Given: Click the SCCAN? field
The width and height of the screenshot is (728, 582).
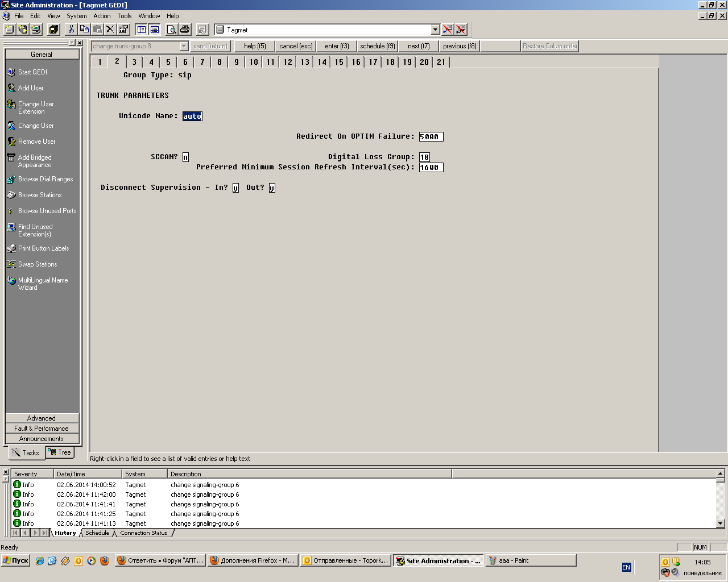Looking at the screenshot, I should click(x=185, y=157).
